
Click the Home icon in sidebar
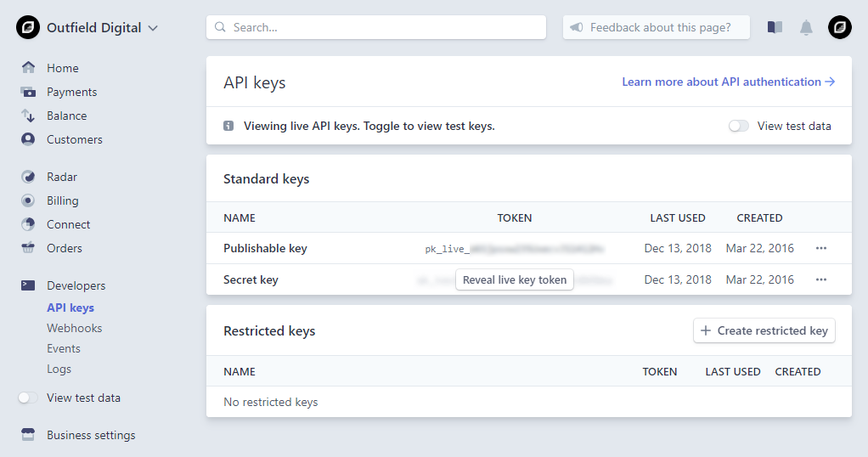tap(28, 68)
